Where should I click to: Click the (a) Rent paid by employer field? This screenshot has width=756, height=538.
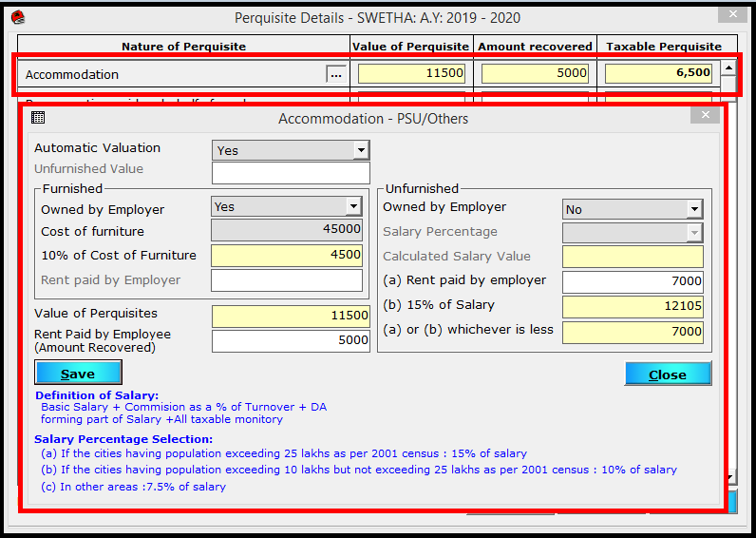click(633, 281)
